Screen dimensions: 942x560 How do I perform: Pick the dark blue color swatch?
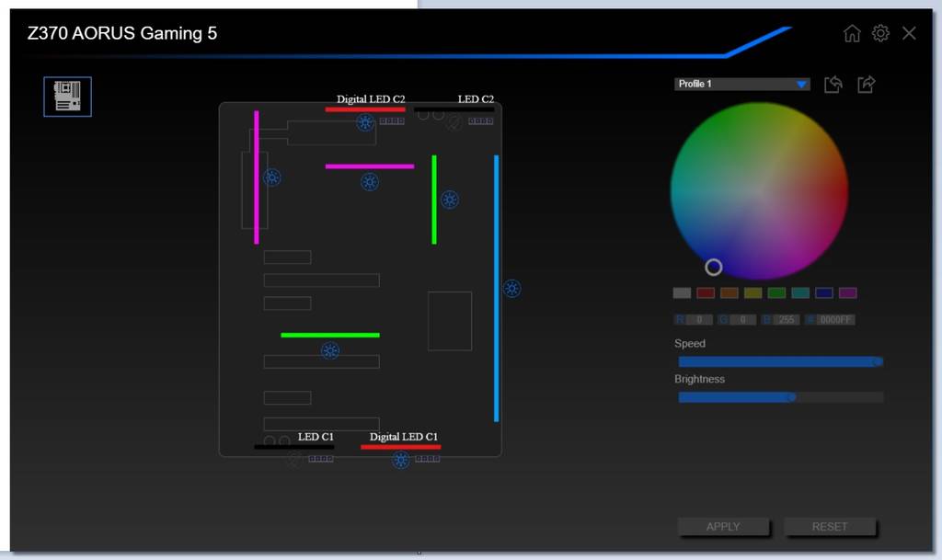[x=824, y=293]
